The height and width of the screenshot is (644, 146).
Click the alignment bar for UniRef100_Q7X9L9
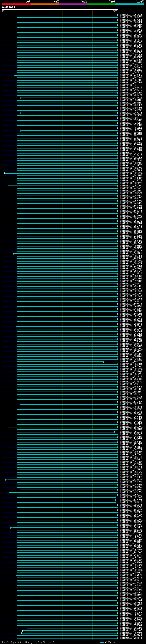click(x=66, y=75)
